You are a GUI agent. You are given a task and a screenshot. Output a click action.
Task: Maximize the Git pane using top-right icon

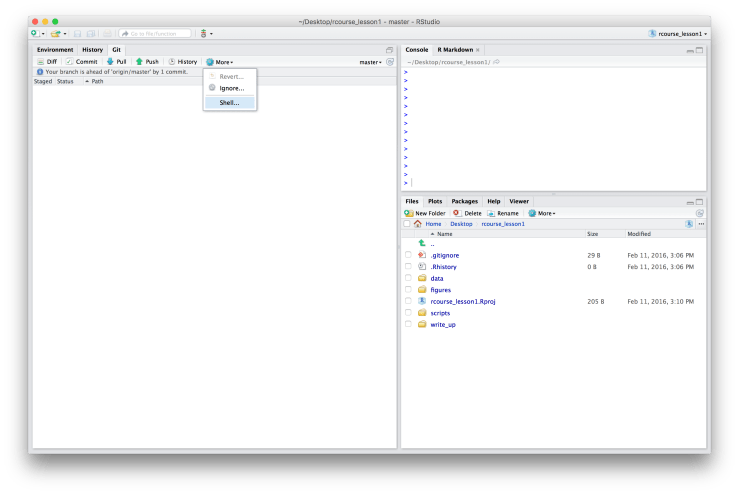[389, 50]
